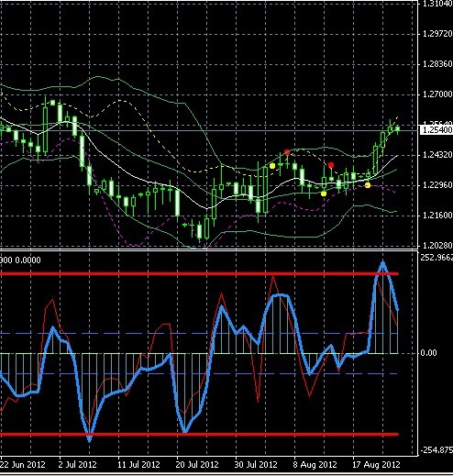The height and width of the screenshot is (476, 453).
Task: Click the 20 Jul 2012 date label
Action: pyautogui.click(x=197, y=465)
